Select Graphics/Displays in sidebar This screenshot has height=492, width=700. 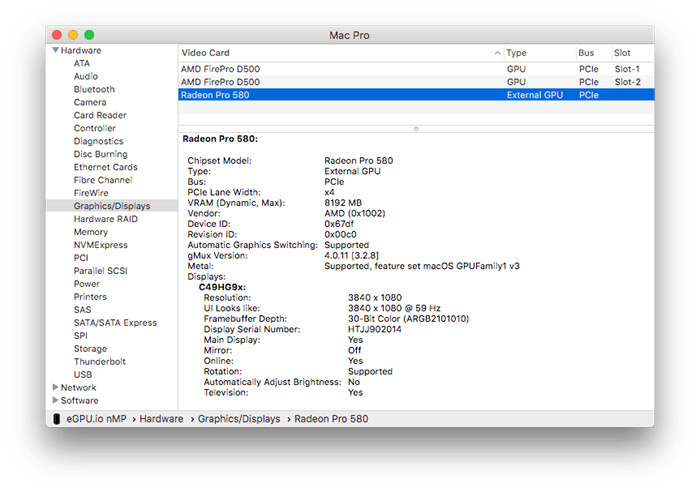(x=111, y=206)
